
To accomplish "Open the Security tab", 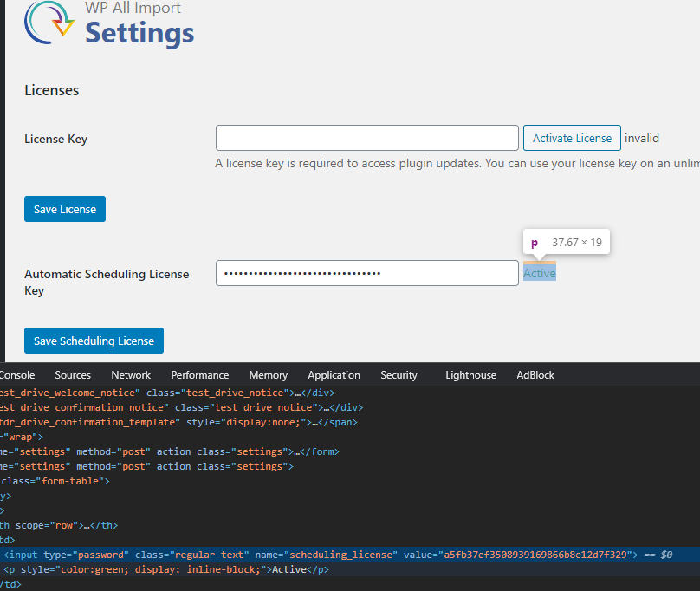I will pos(399,375).
